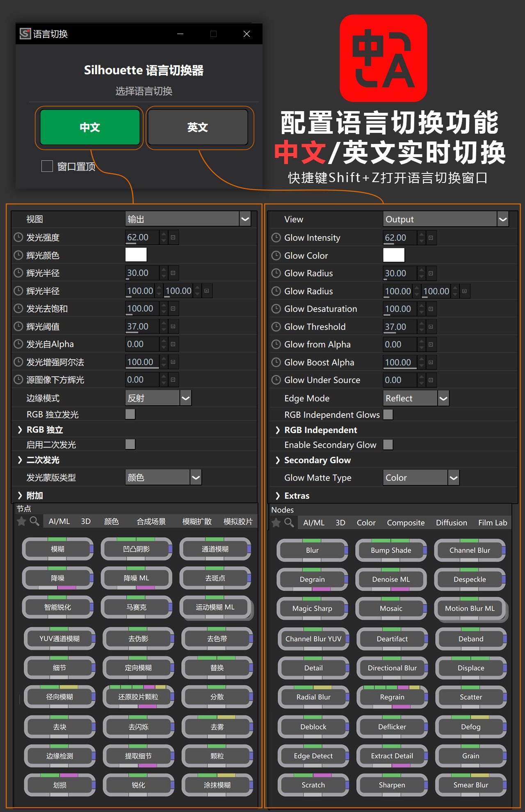The image size is (525, 812).
Task: Click the star favorites icon in Nodes panel
Action: [x=276, y=522]
